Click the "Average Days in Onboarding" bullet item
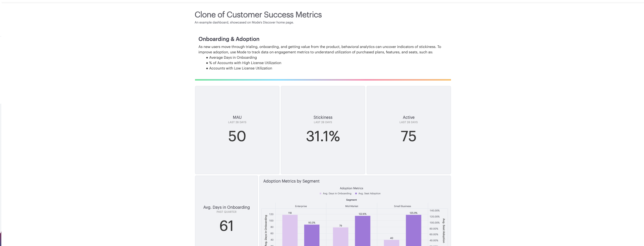Viewport: 644px width, 246px height. click(x=233, y=57)
